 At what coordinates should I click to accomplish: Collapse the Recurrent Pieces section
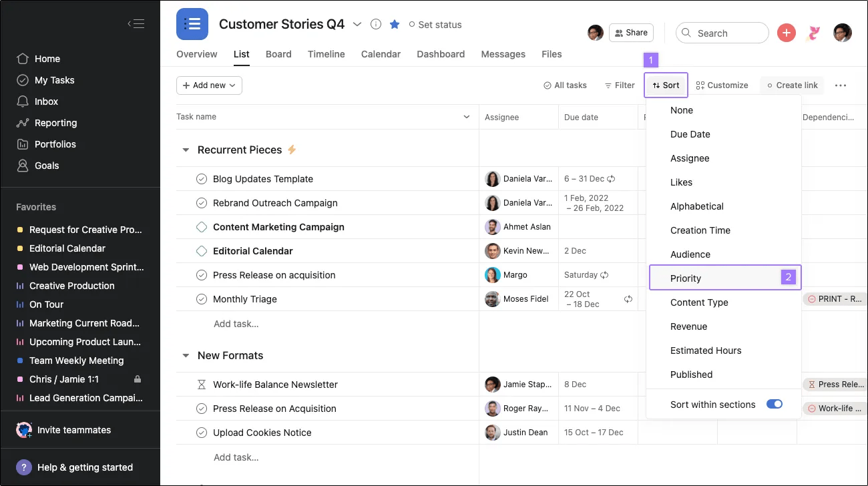185,150
